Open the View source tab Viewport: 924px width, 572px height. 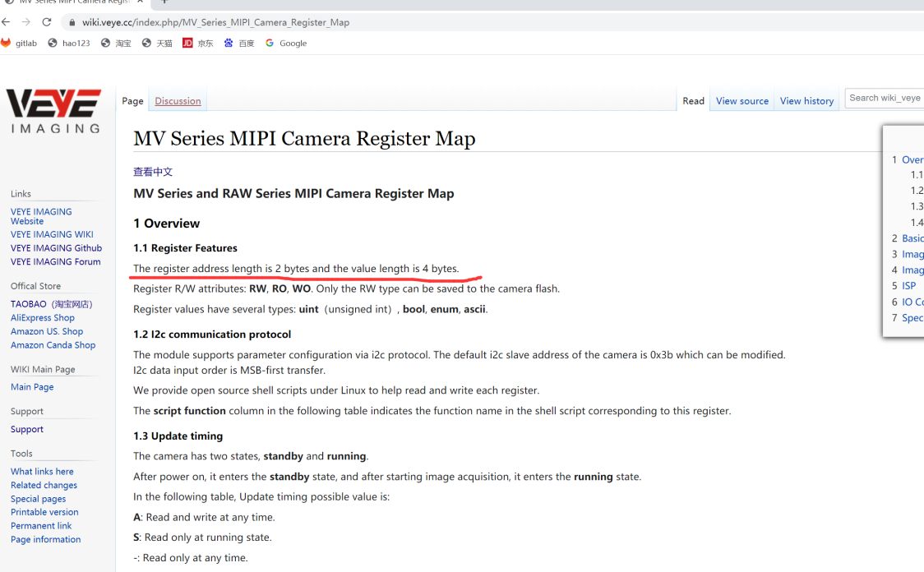click(742, 101)
